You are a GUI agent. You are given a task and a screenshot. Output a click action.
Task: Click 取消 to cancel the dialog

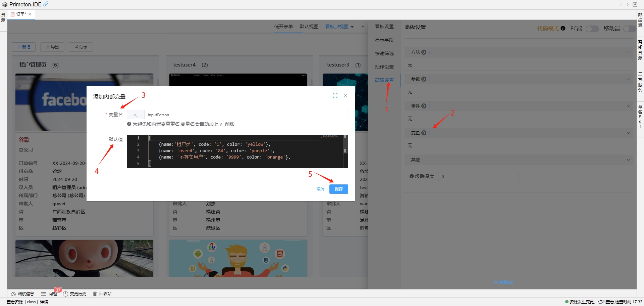320,189
